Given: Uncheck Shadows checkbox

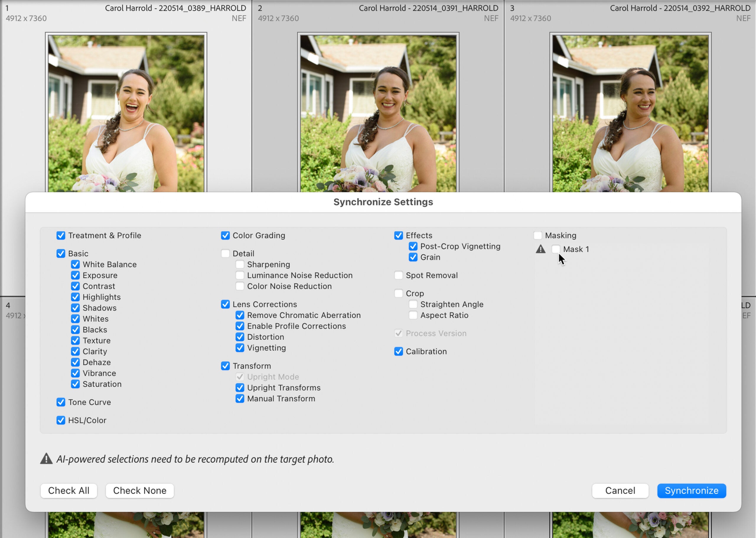Looking at the screenshot, I should pyautogui.click(x=76, y=308).
